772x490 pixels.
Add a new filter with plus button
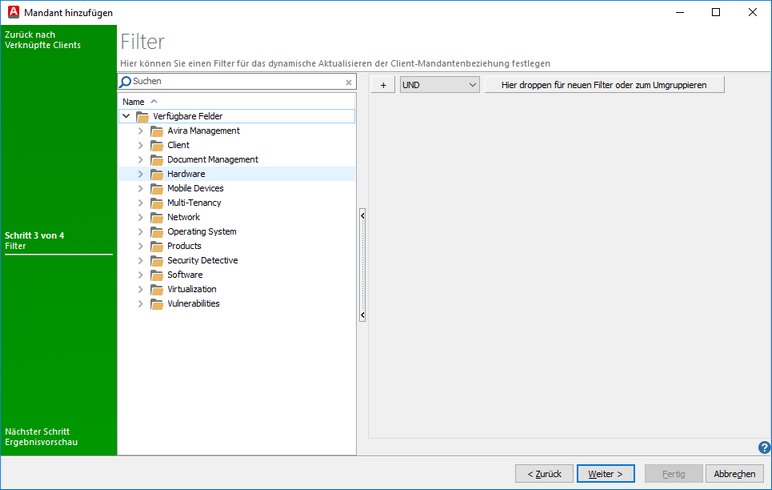pos(382,85)
